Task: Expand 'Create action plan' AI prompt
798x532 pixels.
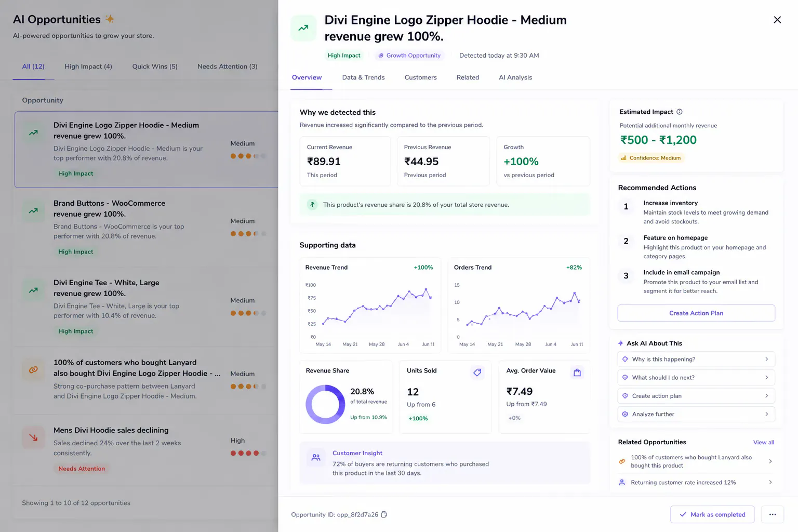Action: 696,396
